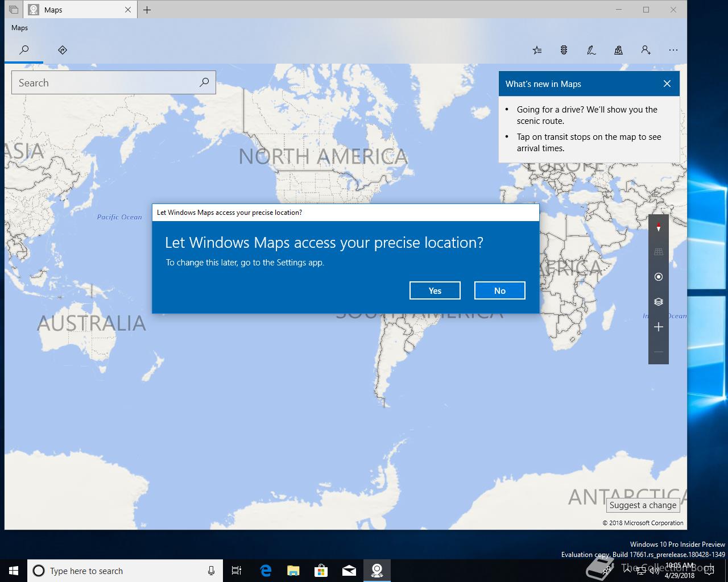Click the Sign in person icon
This screenshot has height=582, width=728.
pos(646,50)
